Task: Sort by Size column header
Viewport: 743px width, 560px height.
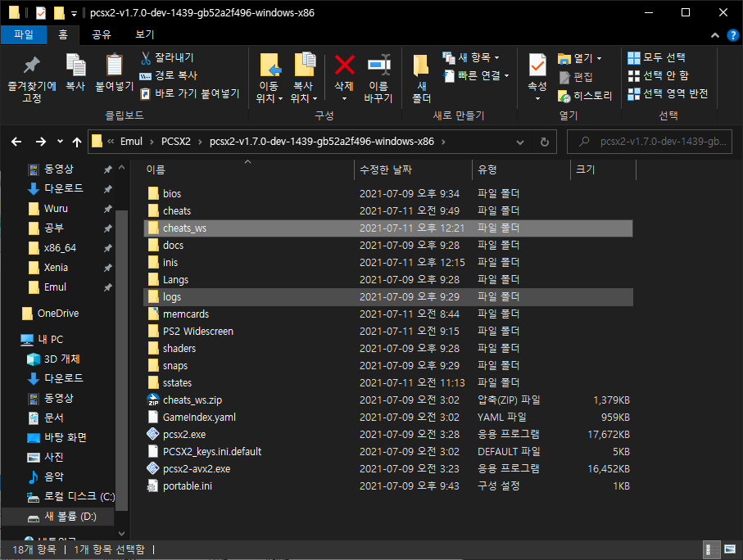Action: 603,169
